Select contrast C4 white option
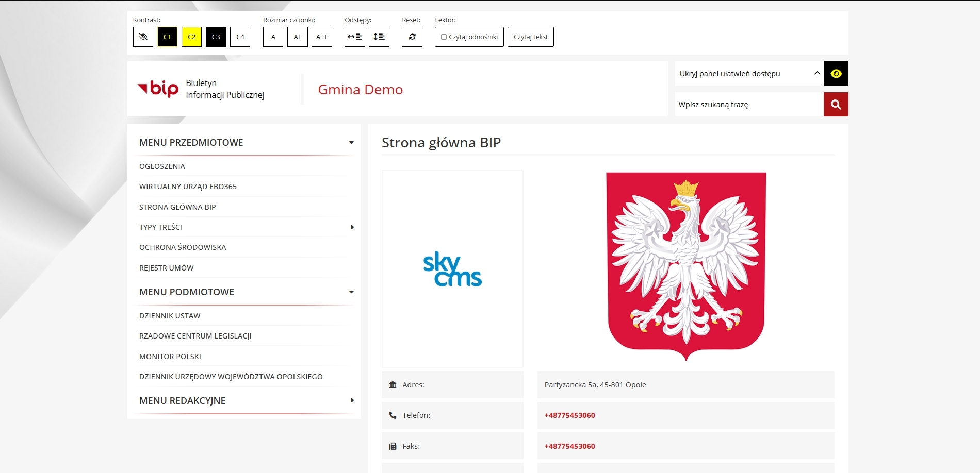This screenshot has width=980, height=473. pyautogui.click(x=240, y=37)
